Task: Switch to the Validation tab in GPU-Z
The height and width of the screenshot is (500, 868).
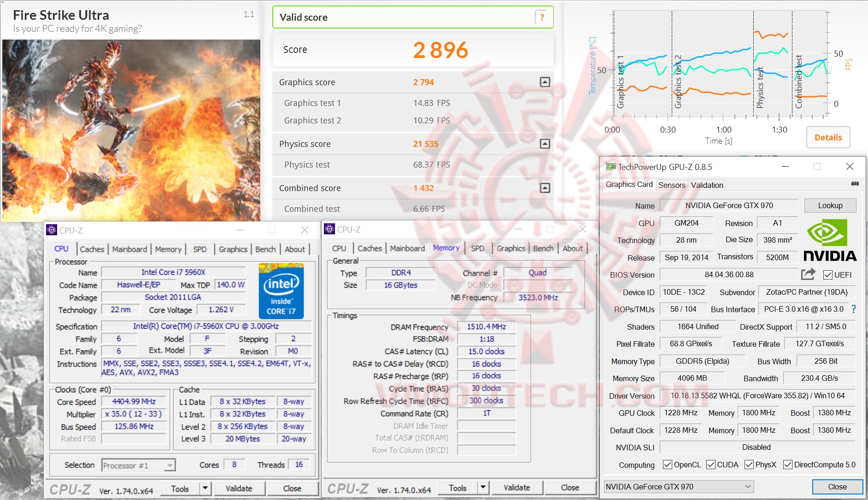Action: pyautogui.click(x=707, y=185)
